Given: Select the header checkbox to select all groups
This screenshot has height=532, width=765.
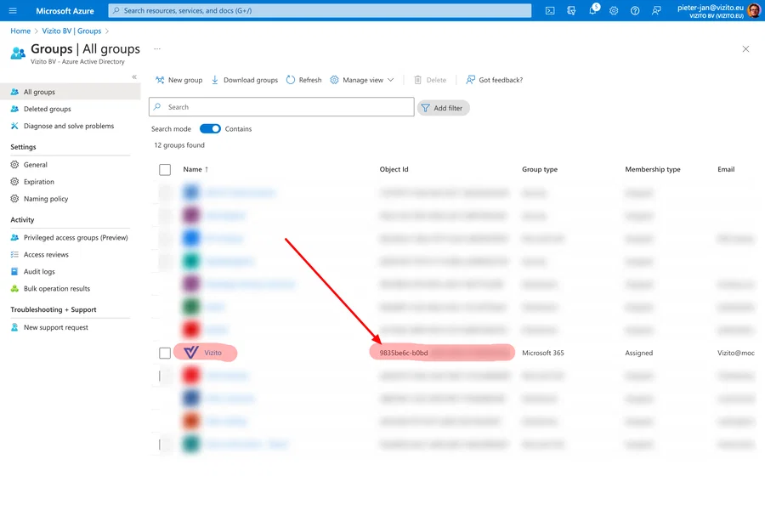Looking at the screenshot, I should tap(164, 169).
